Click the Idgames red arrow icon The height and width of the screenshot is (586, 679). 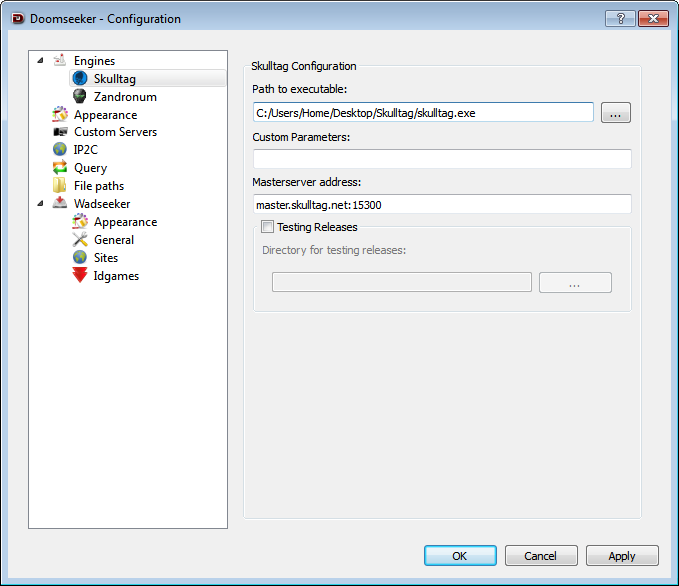[x=80, y=275]
